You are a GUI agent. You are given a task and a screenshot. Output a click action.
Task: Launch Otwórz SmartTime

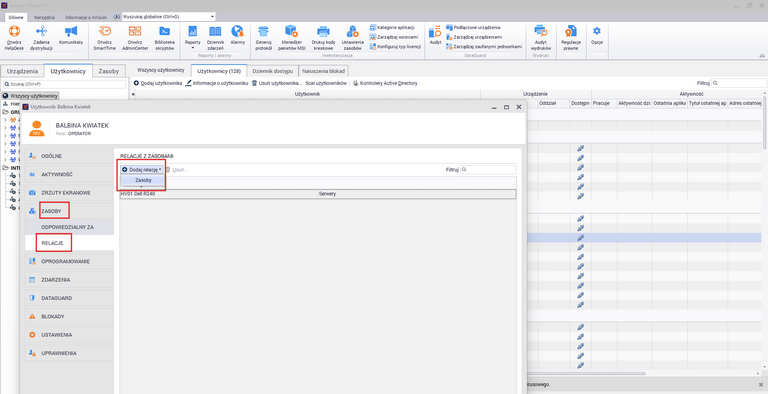(104, 38)
